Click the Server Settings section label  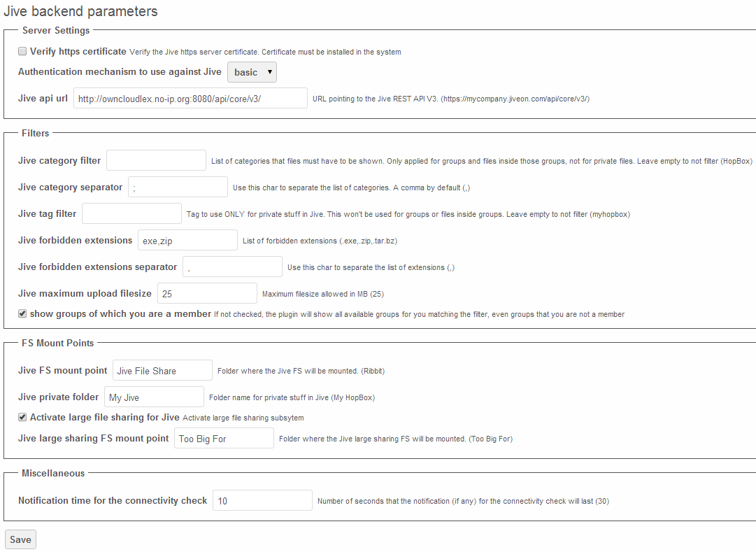(x=56, y=30)
